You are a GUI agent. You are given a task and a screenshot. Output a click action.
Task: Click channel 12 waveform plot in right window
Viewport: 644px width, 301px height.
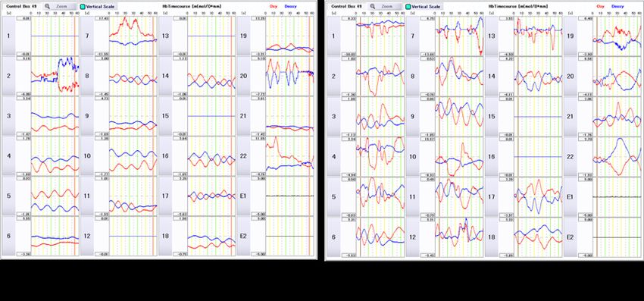coord(459,237)
